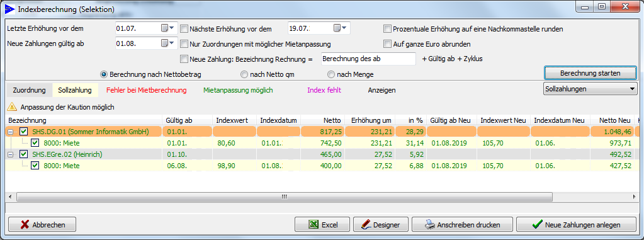Sort by Gültig ab Neu column header
The width and height of the screenshot is (644, 240).
(452, 120)
